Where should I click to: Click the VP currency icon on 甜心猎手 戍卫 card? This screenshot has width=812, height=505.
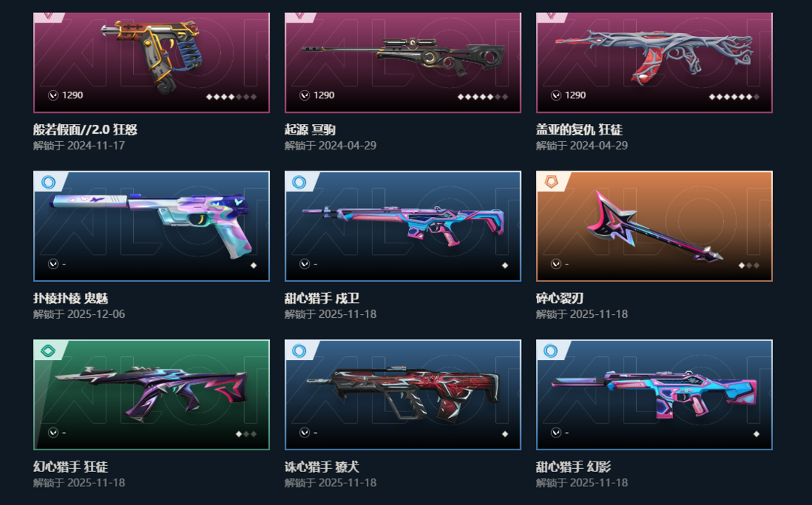pyautogui.click(x=304, y=264)
